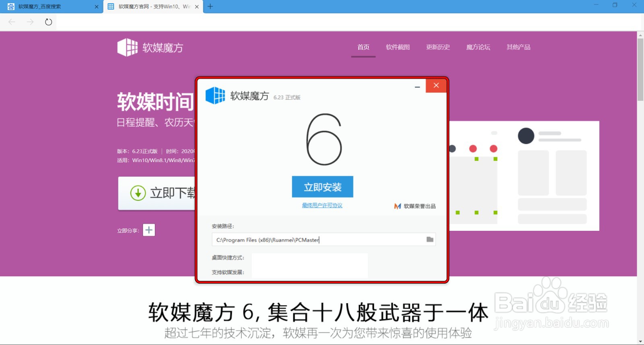
Task: Click the installer's blue cube logo
Action: tap(215, 96)
